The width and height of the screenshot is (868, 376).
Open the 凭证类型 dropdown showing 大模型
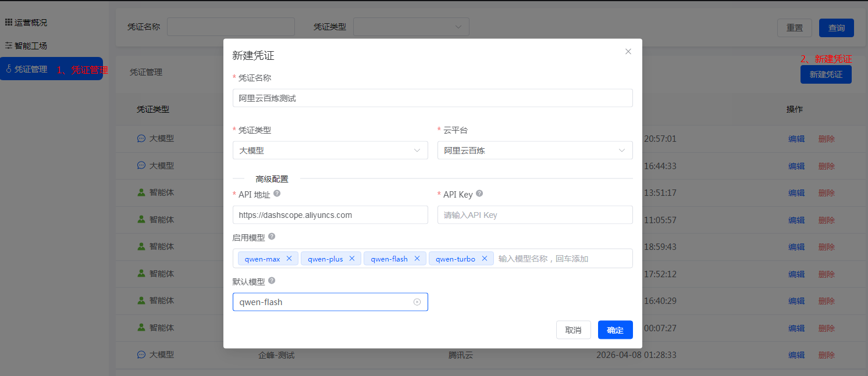330,151
